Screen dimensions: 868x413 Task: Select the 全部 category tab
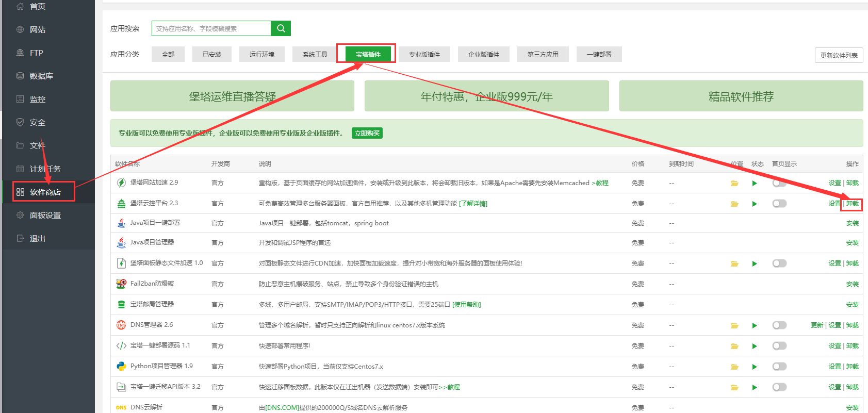point(168,54)
